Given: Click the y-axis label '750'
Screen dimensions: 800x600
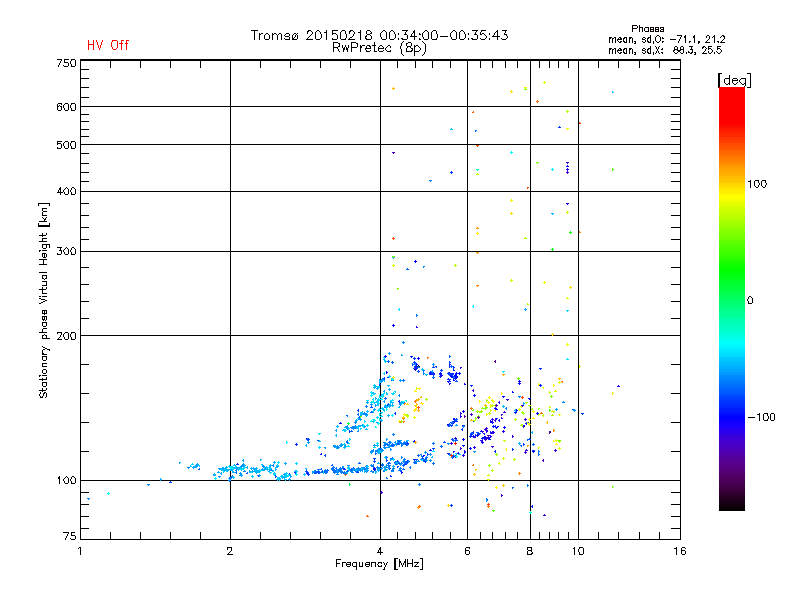Looking at the screenshot, I should [x=66, y=63].
